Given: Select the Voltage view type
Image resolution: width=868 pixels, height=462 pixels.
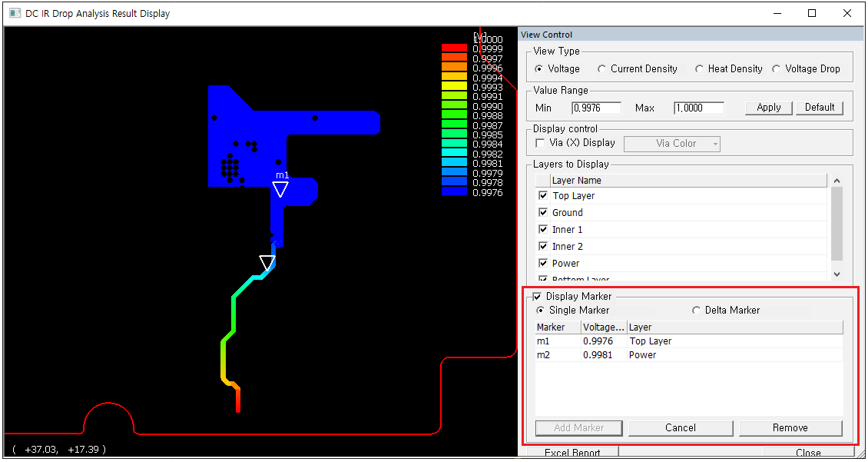Looking at the screenshot, I should click(540, 69).
